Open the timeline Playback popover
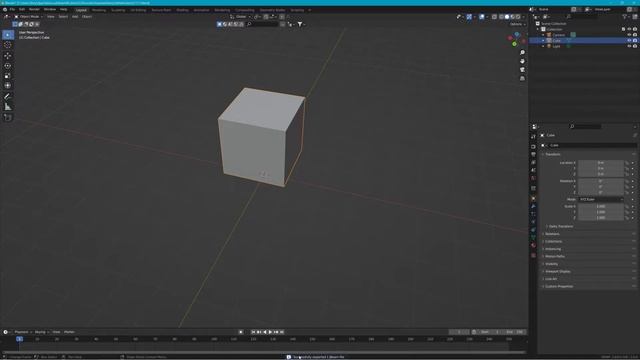The width and height of the screenshot is (640, 360). click(x=22, y=332)
